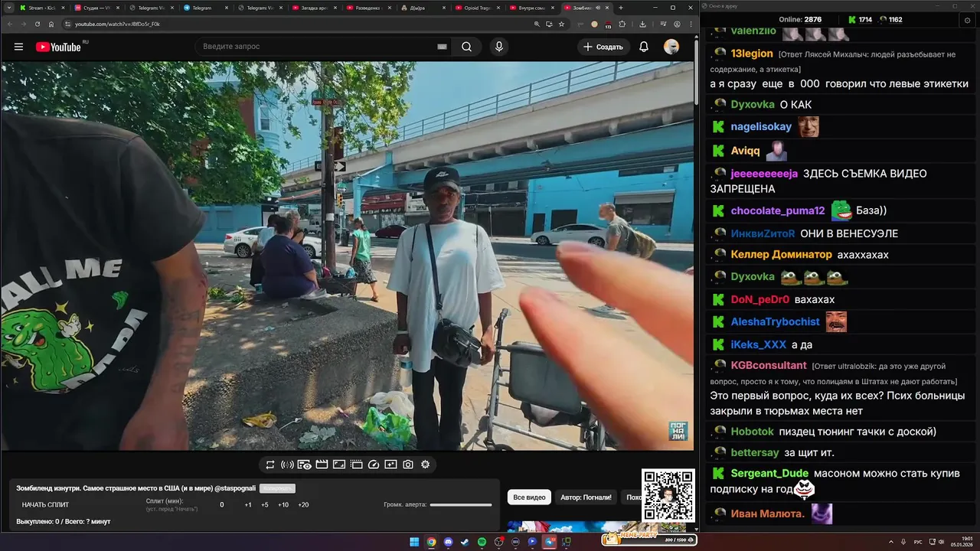
Task: Click the QR code overlay image
Action: [x=668, y=496]
